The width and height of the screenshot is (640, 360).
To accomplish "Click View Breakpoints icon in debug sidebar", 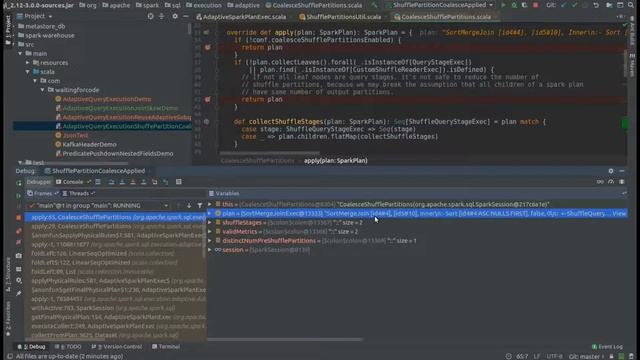I will click(19, 231).
